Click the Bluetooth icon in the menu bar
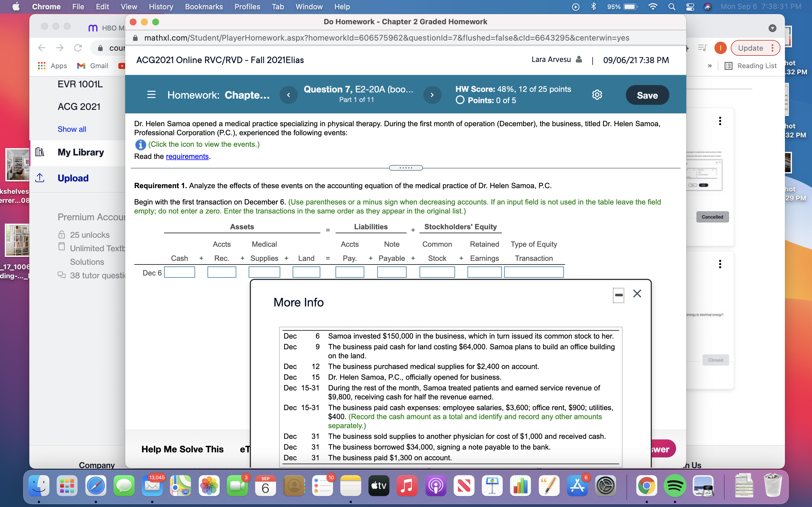Screen dimensions: 812x507 pos(594,6)
